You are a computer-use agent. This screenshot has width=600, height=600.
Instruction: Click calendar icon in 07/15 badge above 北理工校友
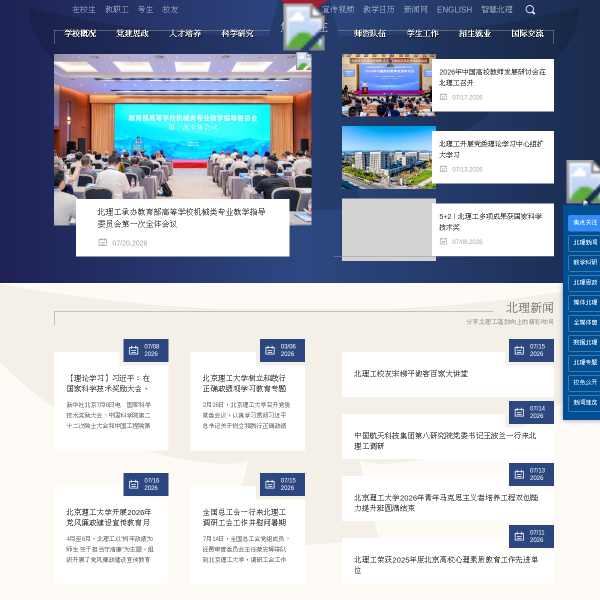click(519, 350)
